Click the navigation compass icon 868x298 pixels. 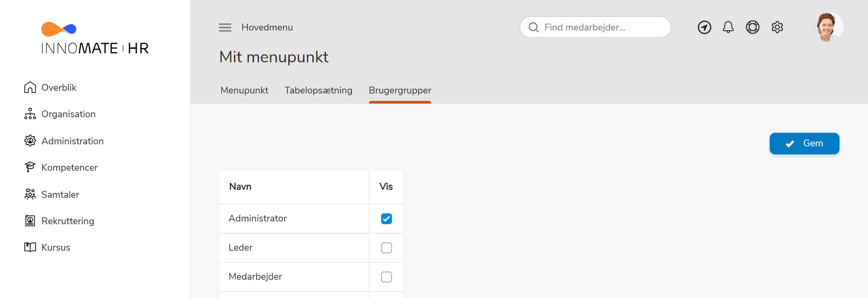(704, 27)
